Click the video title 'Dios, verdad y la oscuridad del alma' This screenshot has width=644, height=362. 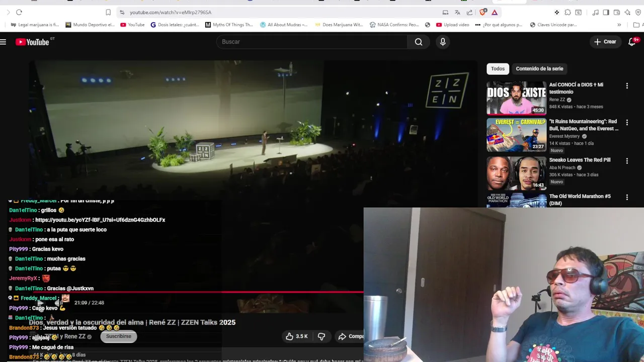[x=132, y=322]
